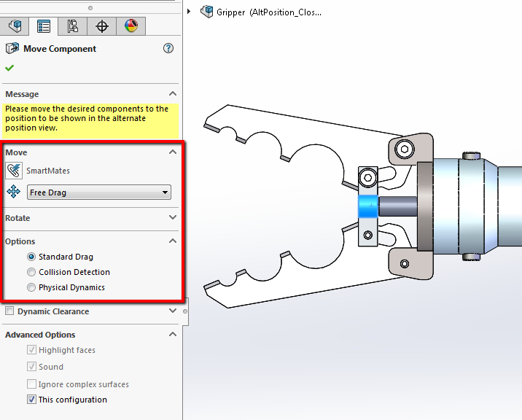This screenshot has width=522, height=420.
Task: Open the FeatureManager design tree tab
Action: point(14,26)
